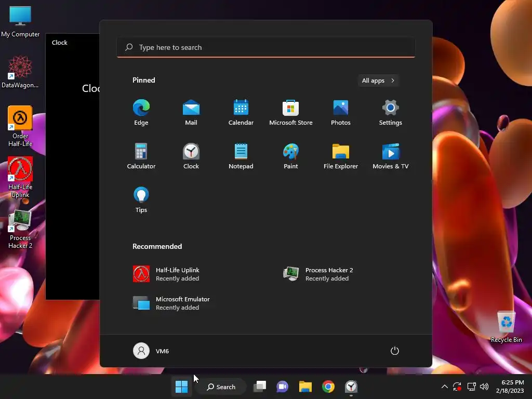Viewport: 532px width, 399px height.
Task: Expand All apps list
Action: (378, 81)
